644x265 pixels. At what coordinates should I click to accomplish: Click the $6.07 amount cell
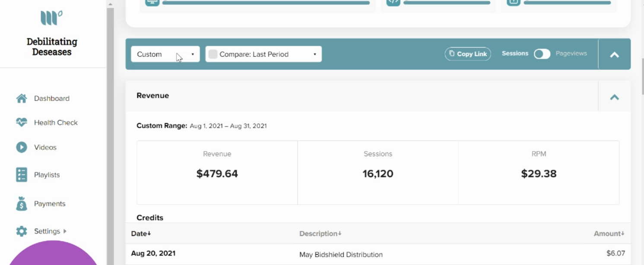[x=615, y=253]
